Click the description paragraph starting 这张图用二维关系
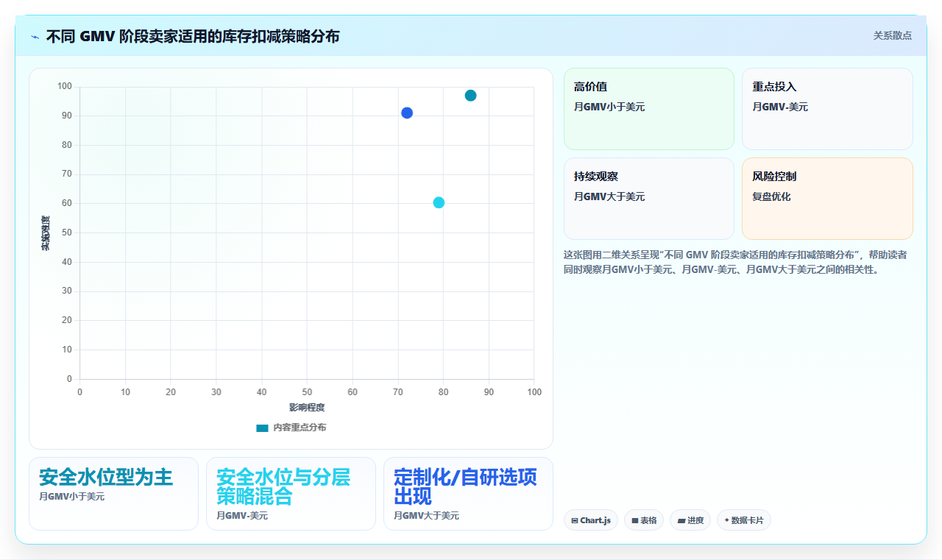 tap(736, 262)
